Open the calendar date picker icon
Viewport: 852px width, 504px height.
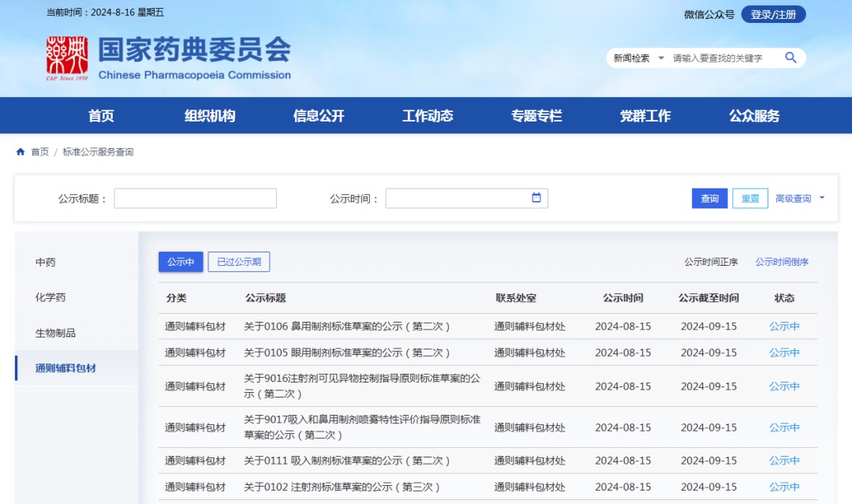pos(536,198)
